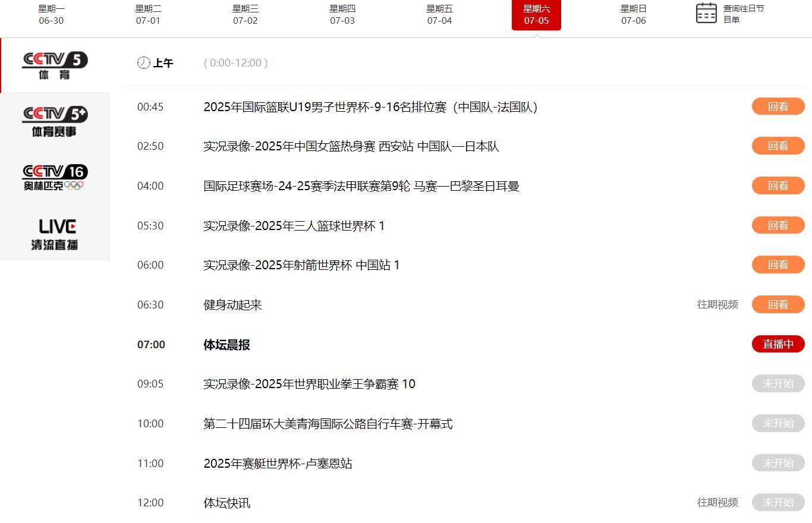Switch to 星期一 06-30 tab
This screenshot has width=812, height=523.
point(51,15)
